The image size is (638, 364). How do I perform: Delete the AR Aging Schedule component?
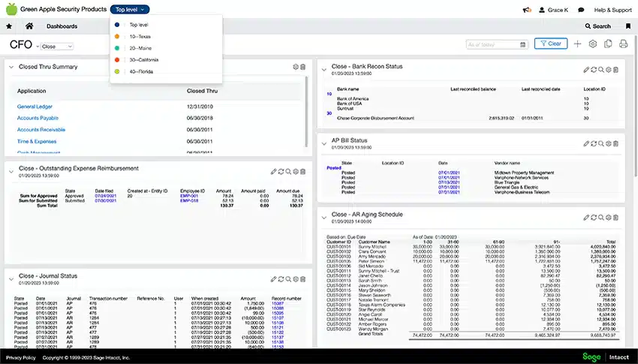pos(616,218)
